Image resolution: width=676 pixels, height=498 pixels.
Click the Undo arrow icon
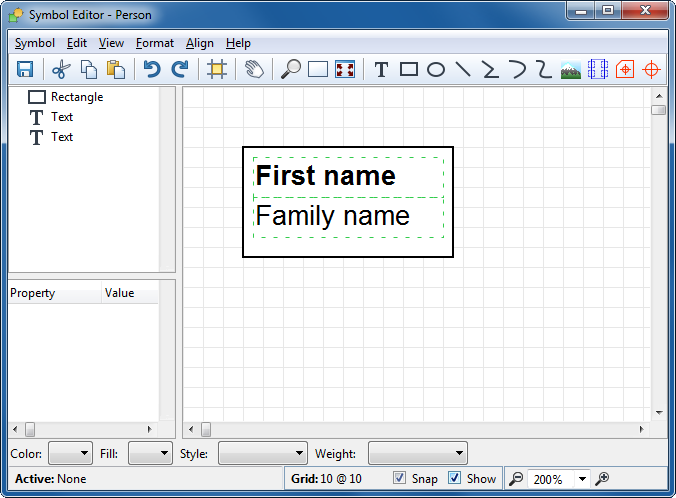(152, 69)
